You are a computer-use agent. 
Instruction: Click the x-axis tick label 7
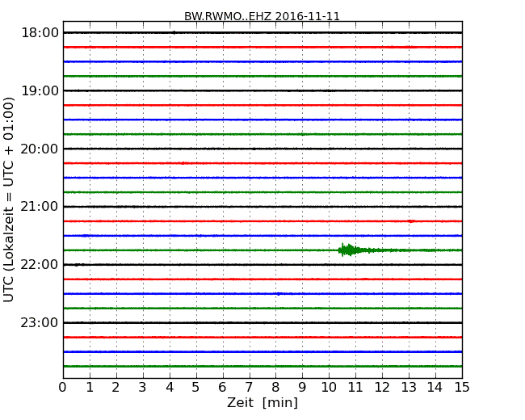click(249, 388)
